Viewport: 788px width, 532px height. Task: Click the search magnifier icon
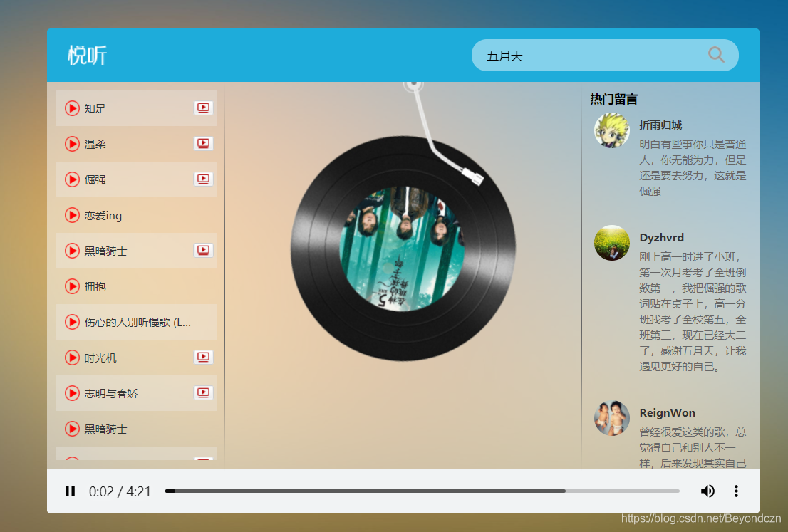pos(716,55)
